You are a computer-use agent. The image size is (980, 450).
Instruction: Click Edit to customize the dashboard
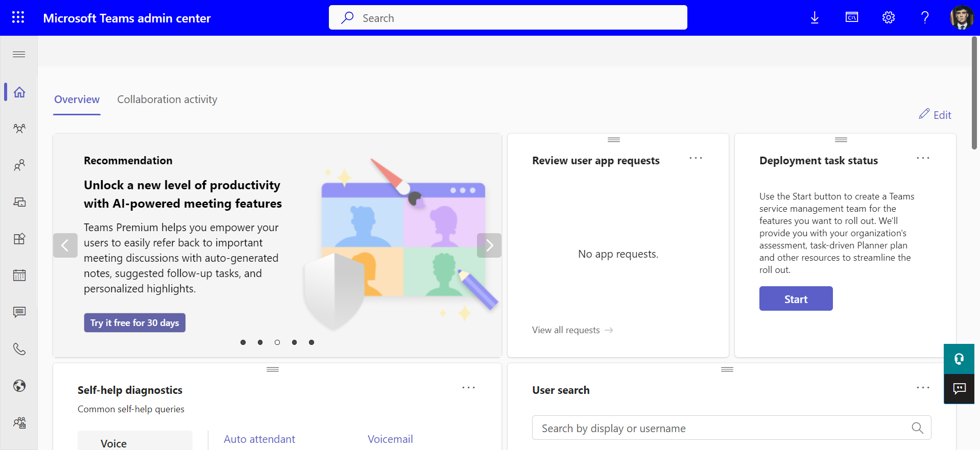coord(935,115)
